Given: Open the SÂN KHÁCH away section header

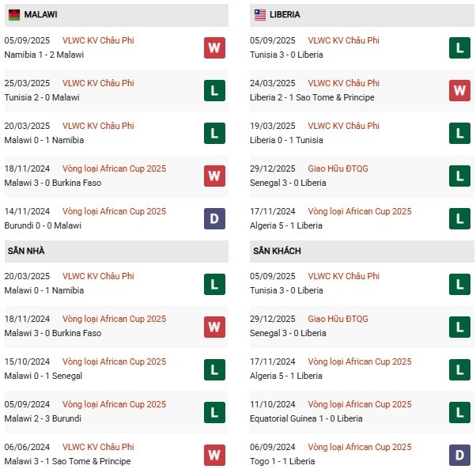Looking at the screenshot, I should click(x=278, y=251).
